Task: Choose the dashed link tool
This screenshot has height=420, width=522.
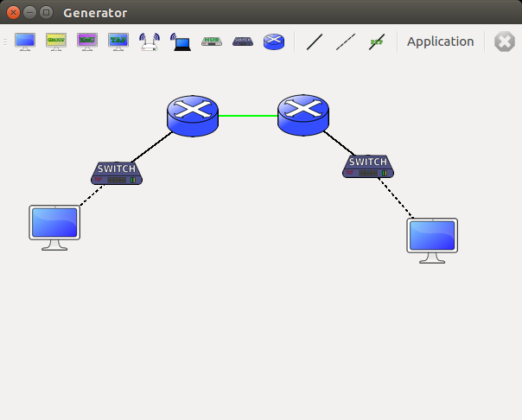Action: (x=346, y=41)
